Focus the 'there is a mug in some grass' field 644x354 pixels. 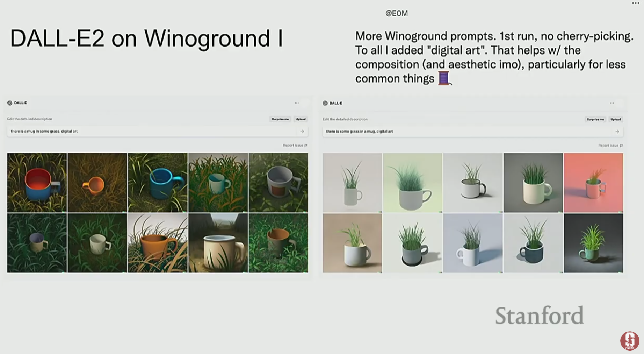click(x=158, y=132)
